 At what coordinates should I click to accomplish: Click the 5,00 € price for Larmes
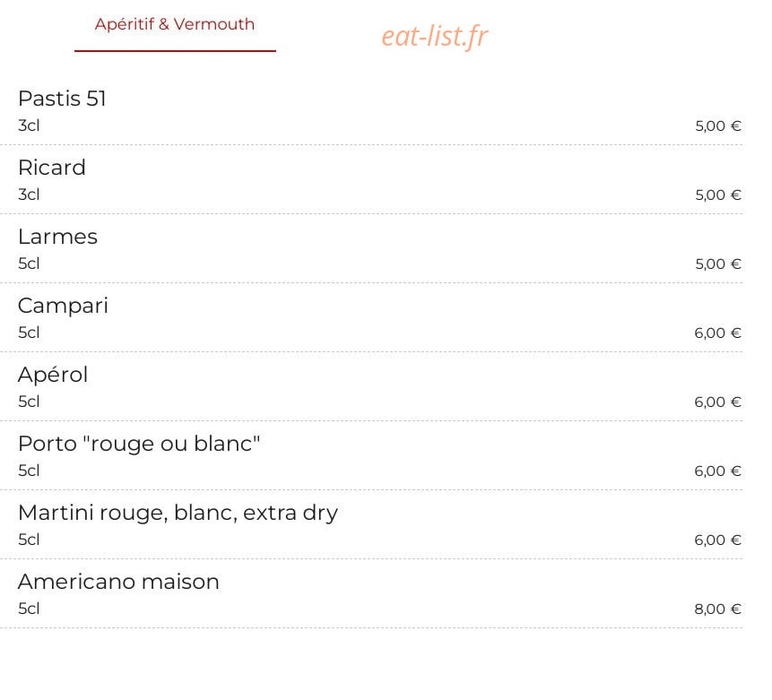[718, 264]
